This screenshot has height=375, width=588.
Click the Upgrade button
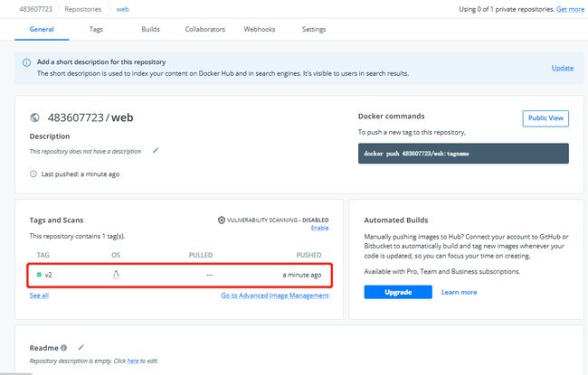398,292
